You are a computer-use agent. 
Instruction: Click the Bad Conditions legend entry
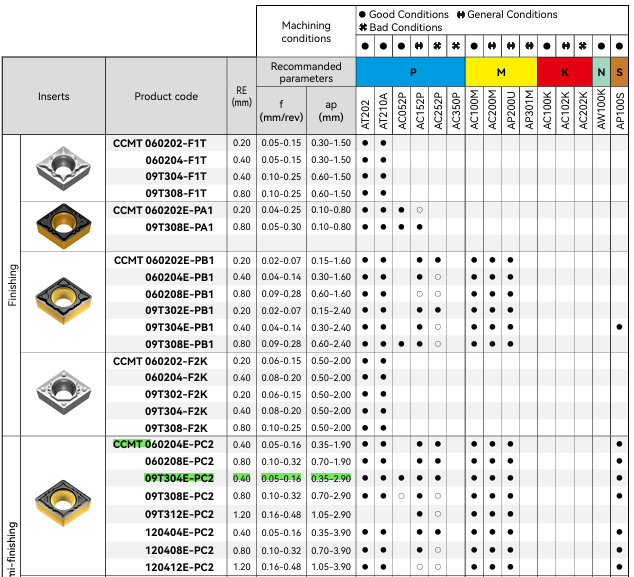pyautogui.click(x=401, y=27)
